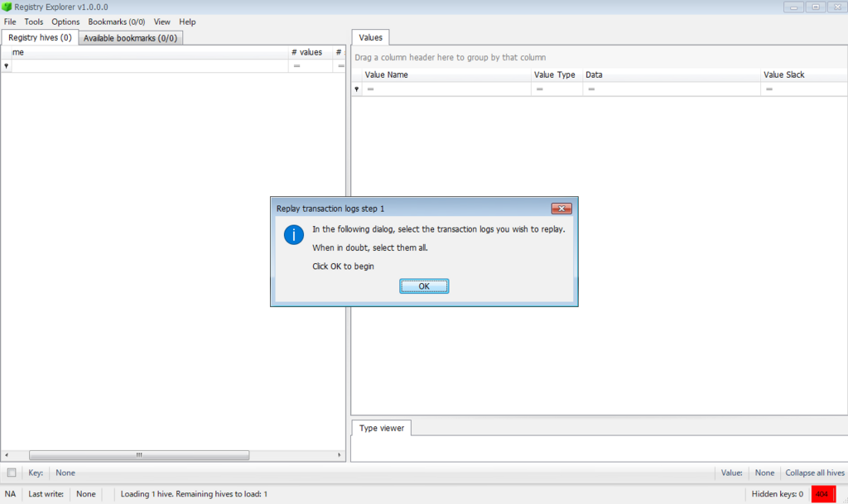This screenshot has width=848, height=504.
Task: Open the View menu
Action: [x=161, y=22]
